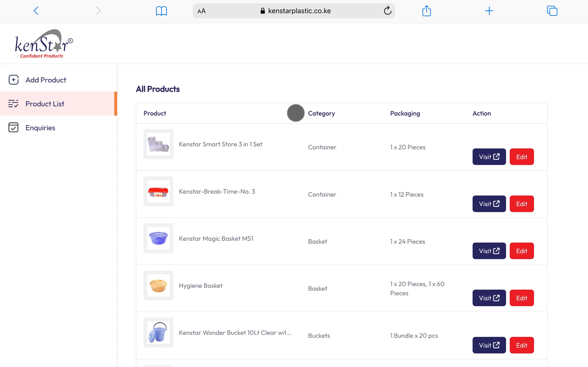
Task: Click the Product column header
Action: point(155,113)
